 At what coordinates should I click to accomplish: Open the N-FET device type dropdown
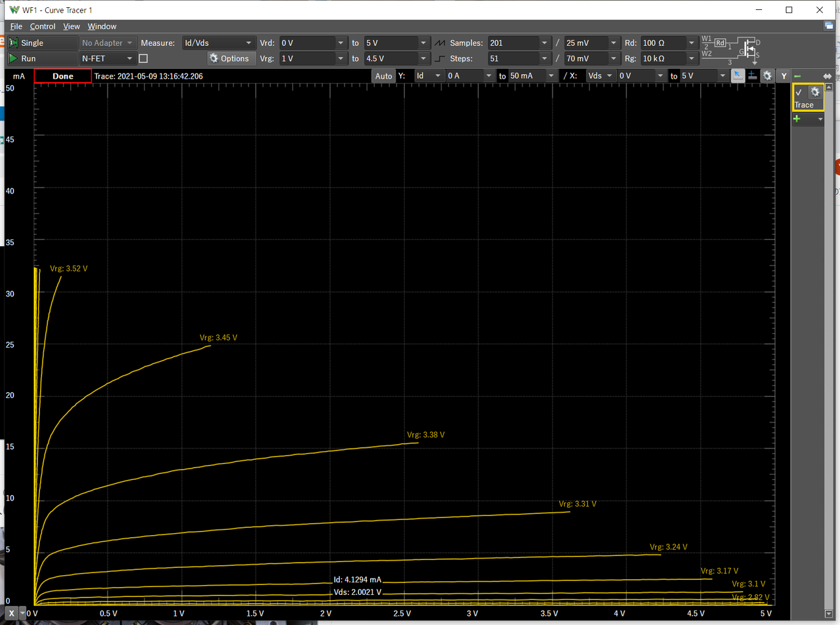(129, 58)
